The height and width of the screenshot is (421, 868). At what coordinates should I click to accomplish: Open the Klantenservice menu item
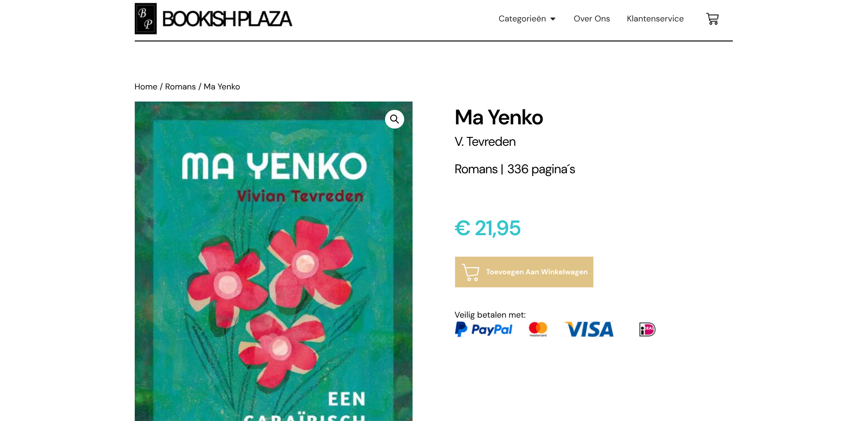coord(655,19)
